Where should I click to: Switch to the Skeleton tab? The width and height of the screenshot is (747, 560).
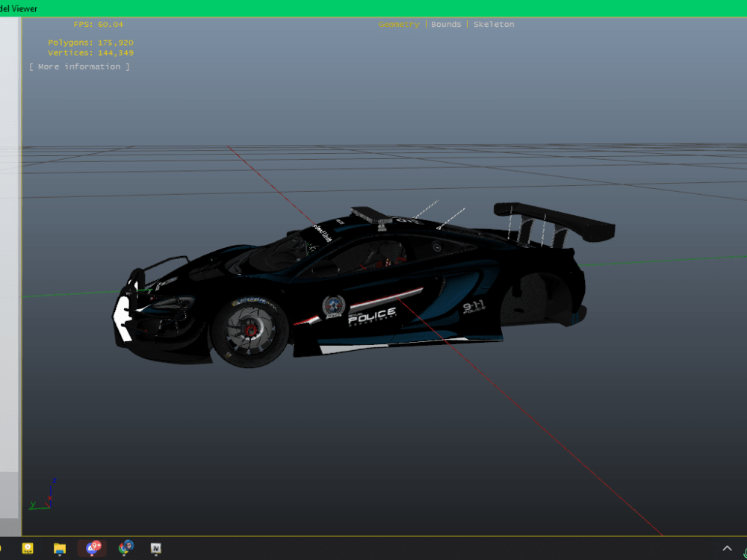pyautogui.click(x=494, y=24)
